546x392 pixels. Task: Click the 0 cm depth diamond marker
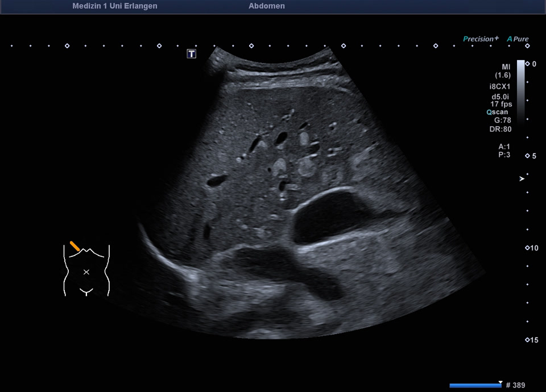(x=527, y=64)
